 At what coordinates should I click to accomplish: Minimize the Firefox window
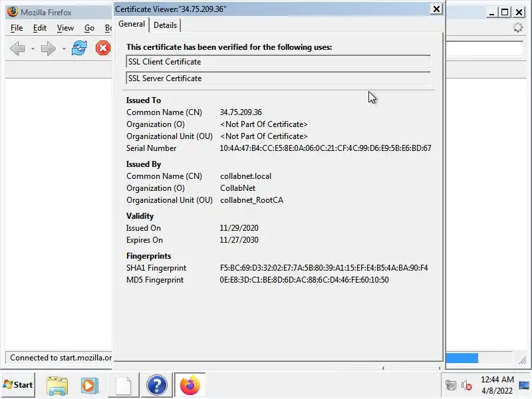(491, 13)
